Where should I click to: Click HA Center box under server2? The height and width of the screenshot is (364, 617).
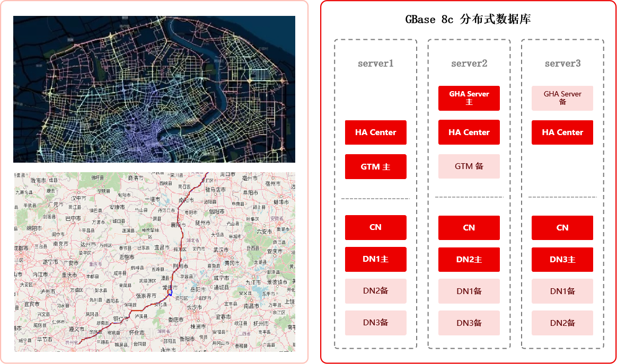pos(469,132)
